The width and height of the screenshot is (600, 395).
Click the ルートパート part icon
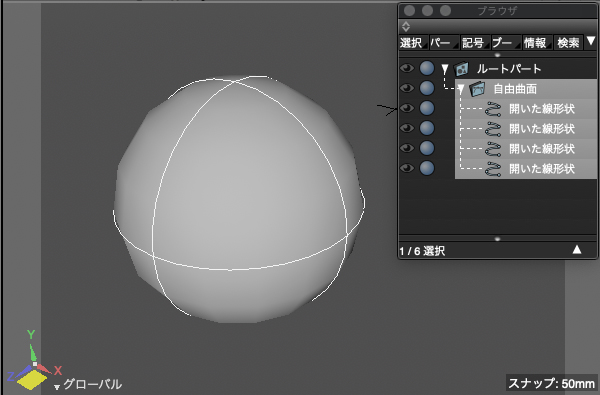point(461,69)
